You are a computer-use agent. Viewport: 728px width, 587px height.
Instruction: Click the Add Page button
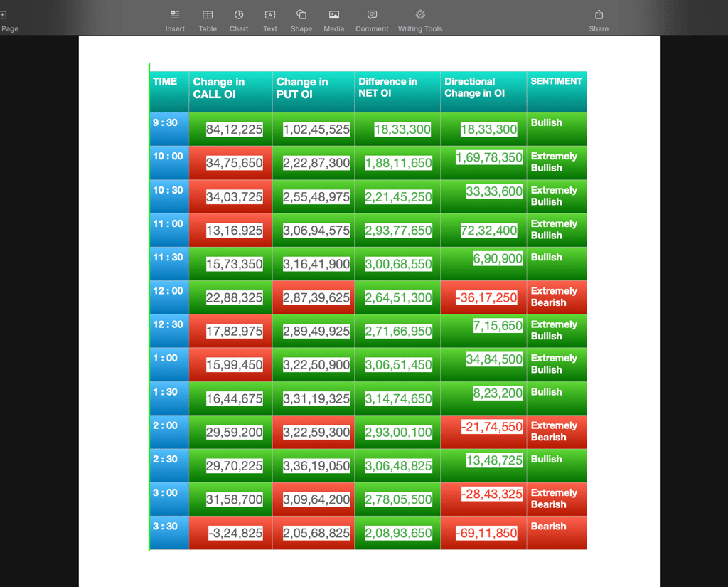coord(9,21)
